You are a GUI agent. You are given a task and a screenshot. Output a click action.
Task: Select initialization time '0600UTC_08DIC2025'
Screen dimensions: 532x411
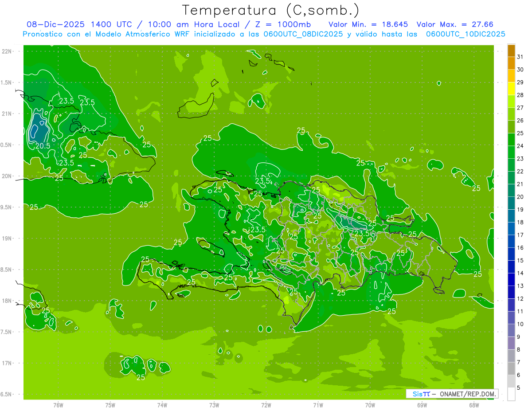pyautogui.click(x=303, y=34)
